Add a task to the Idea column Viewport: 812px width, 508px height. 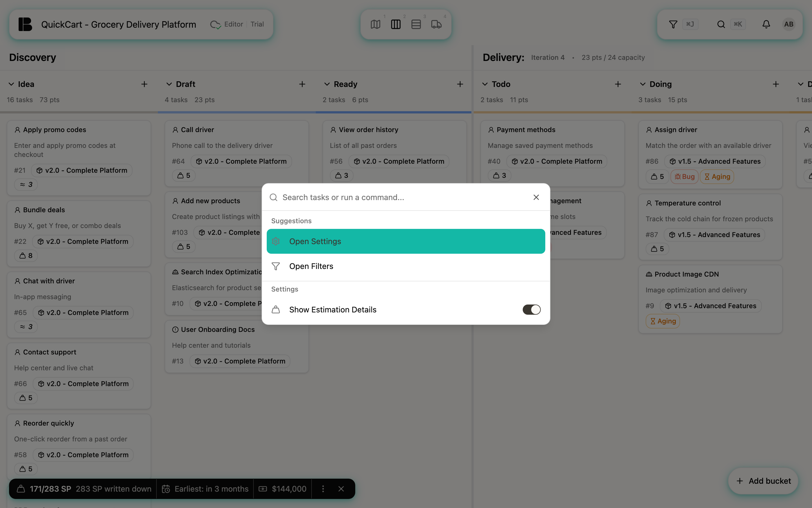point(144,84)
